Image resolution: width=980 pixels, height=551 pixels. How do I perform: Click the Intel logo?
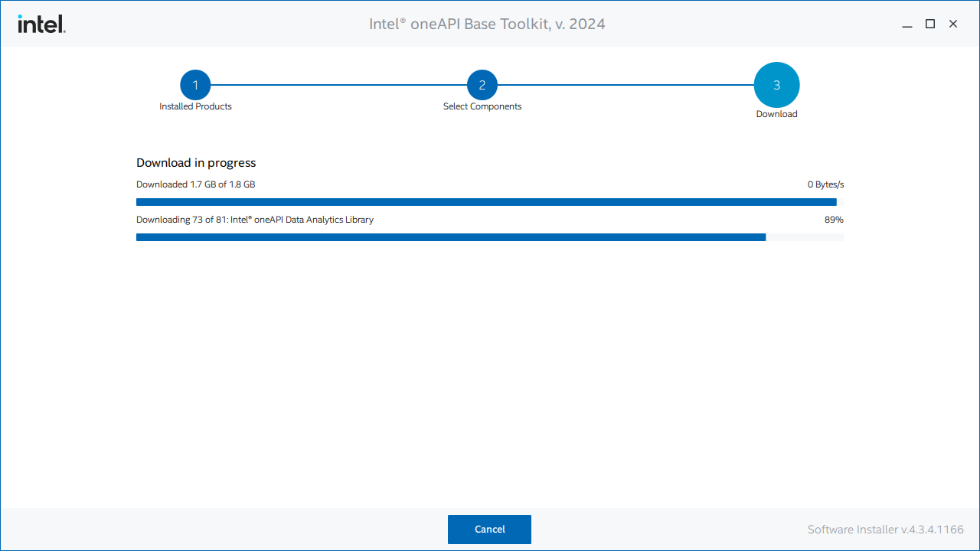(x=41, y=24)
